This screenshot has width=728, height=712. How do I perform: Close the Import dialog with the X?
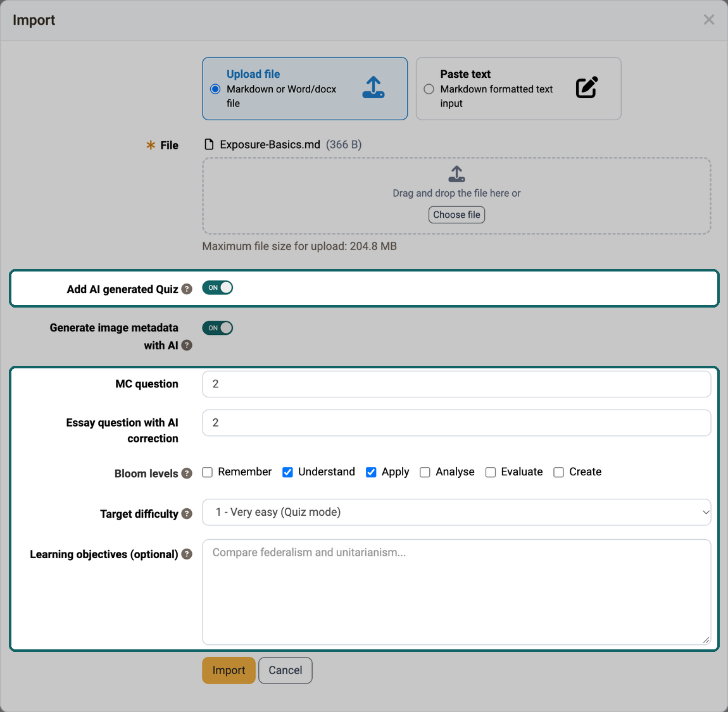[708, 20]
